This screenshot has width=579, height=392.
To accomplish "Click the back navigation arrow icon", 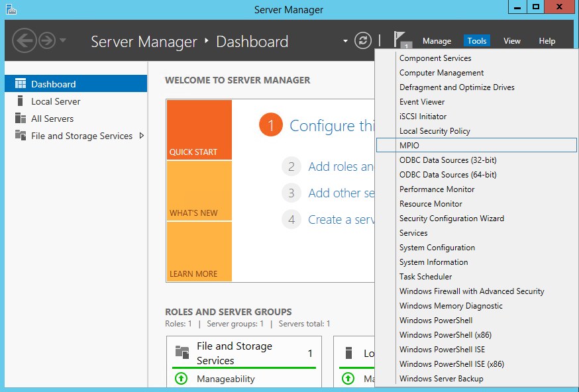I will click(24, 40).
